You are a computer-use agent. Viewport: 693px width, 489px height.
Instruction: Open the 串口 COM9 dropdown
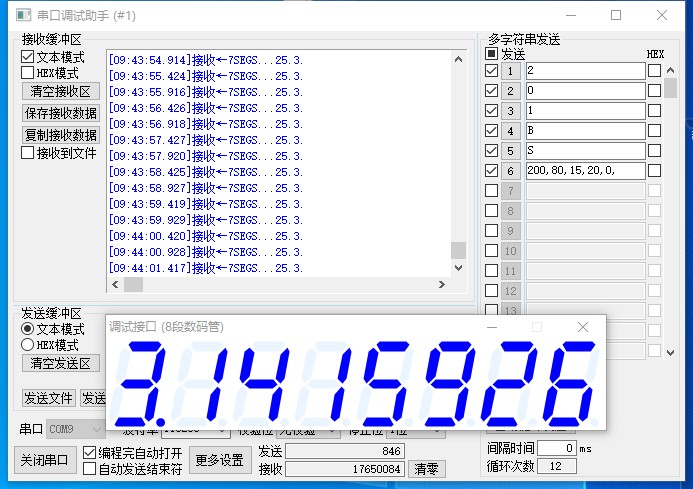[75, 429]
